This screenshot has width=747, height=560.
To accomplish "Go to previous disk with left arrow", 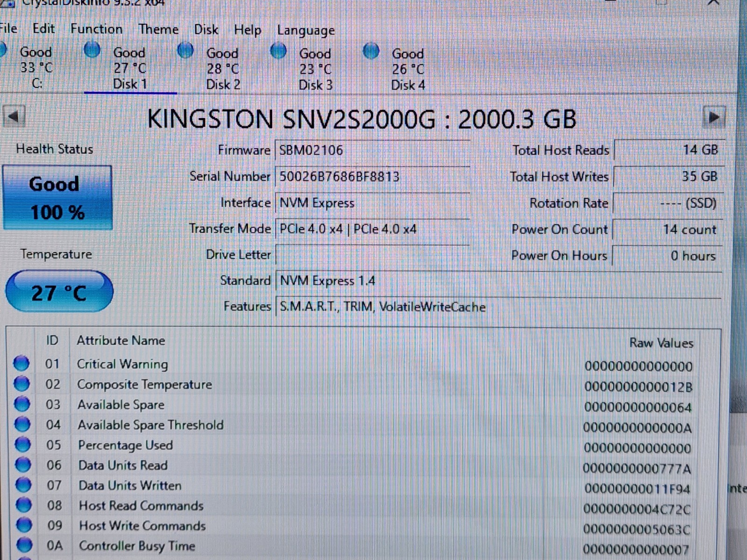I will [14, 117].
